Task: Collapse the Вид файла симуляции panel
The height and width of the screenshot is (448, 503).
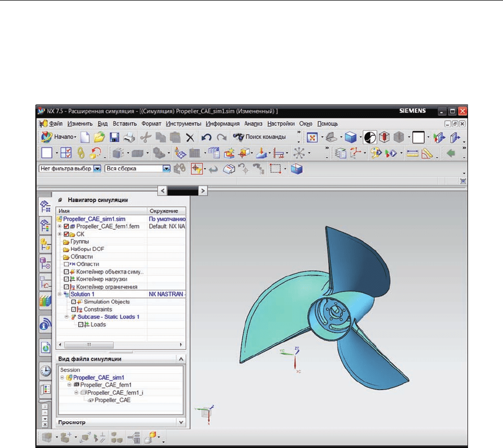Action: [181, 359]
